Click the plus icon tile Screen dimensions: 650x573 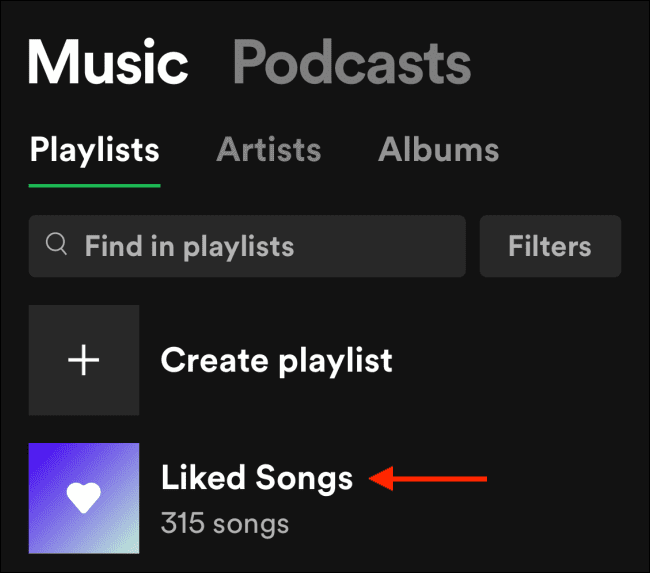point(83,360)
